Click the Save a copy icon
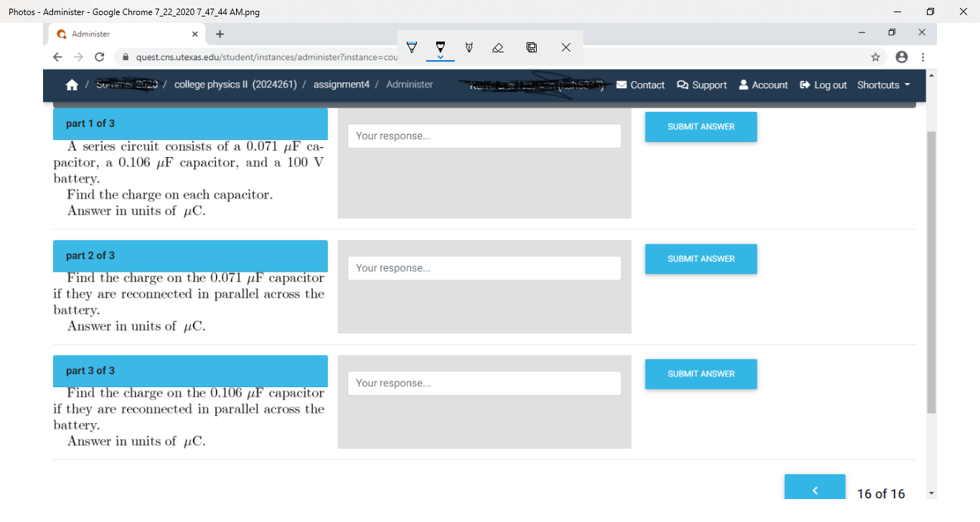980x522 pixels. [531, 47]
